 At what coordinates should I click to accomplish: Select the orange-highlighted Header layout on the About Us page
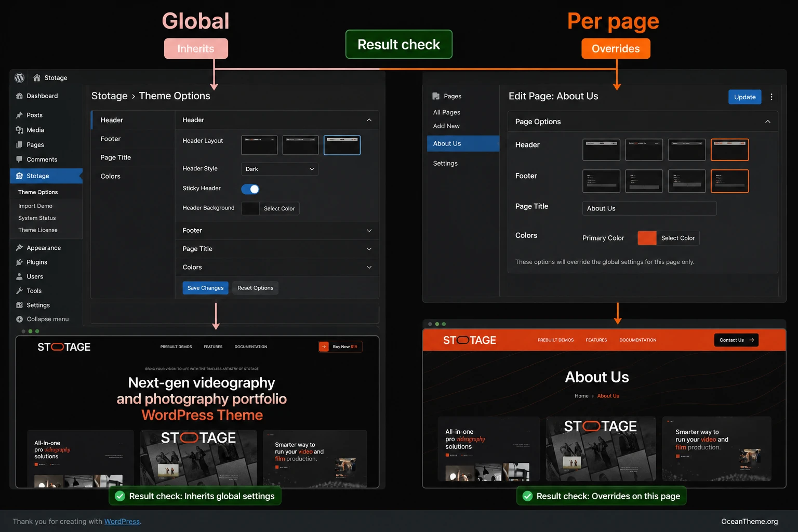(729, 150)
